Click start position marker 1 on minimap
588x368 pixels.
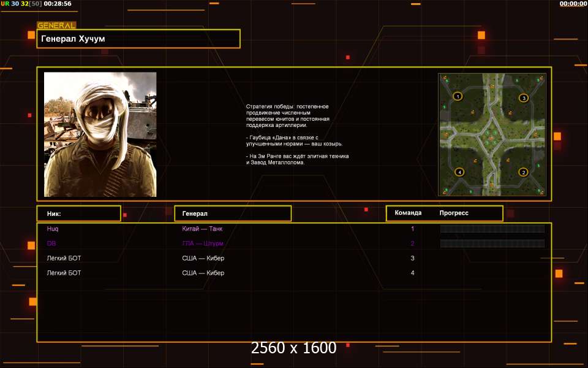tap(458, 96)
